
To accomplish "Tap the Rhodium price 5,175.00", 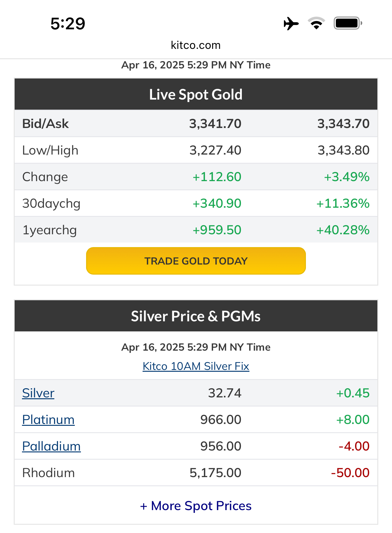I will [x=215, y=473].
